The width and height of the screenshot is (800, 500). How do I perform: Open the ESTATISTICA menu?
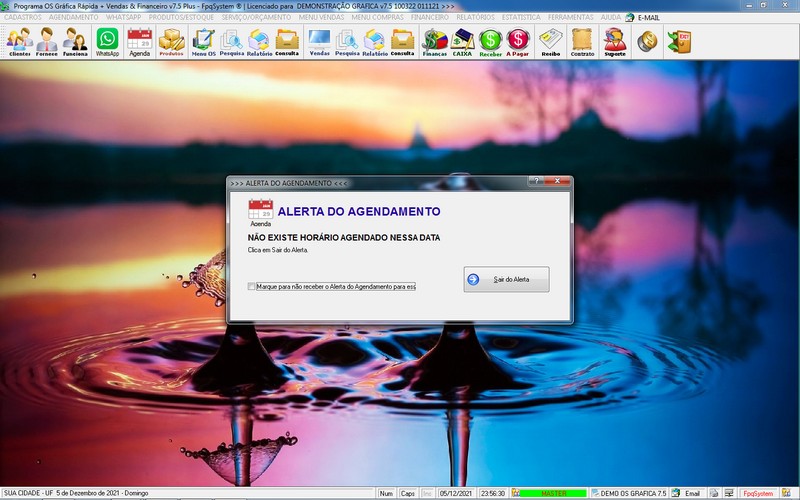(521, 17)
